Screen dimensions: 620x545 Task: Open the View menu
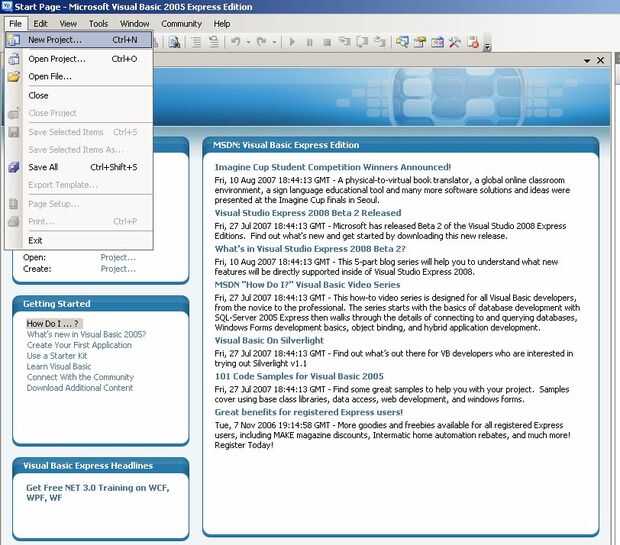coord(68,24)
